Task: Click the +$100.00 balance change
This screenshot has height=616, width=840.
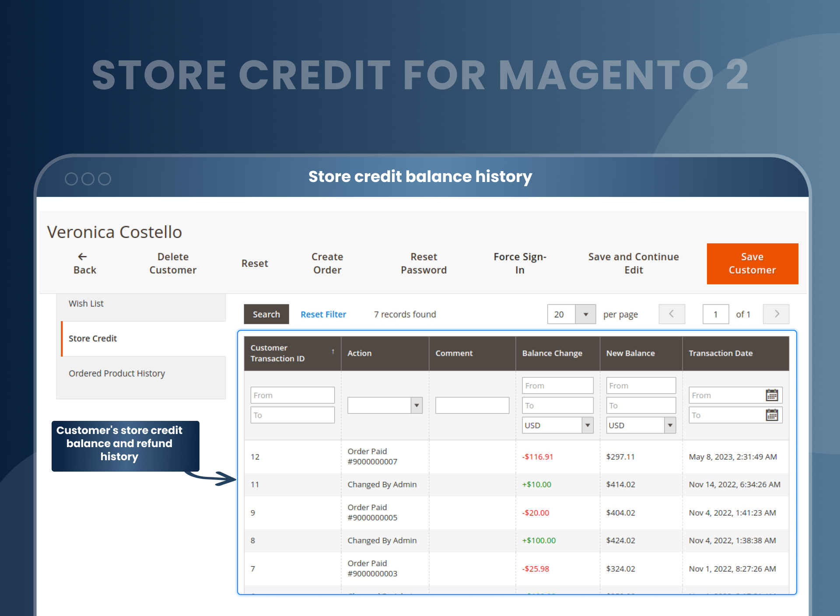Action: tap(539, 540)
